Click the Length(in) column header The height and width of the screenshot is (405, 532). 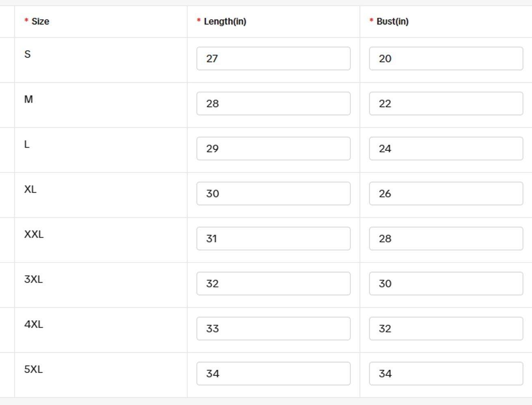click(225, 22)
